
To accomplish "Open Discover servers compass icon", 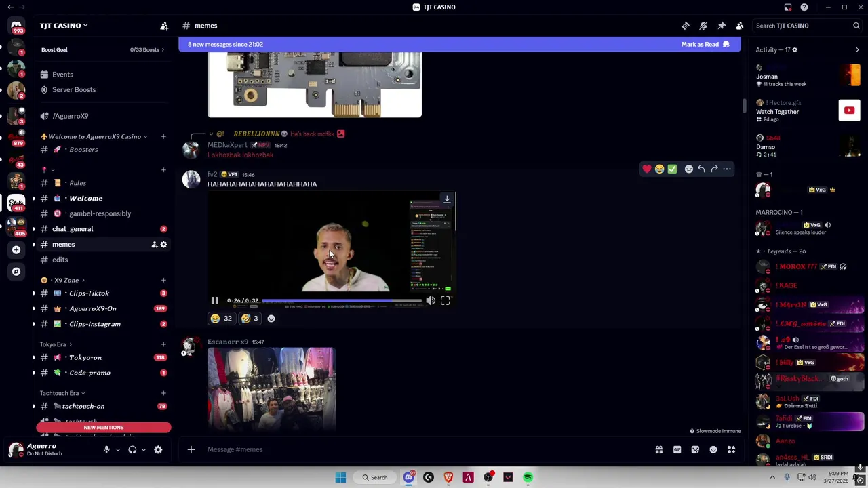I will [x=16, y=271].
